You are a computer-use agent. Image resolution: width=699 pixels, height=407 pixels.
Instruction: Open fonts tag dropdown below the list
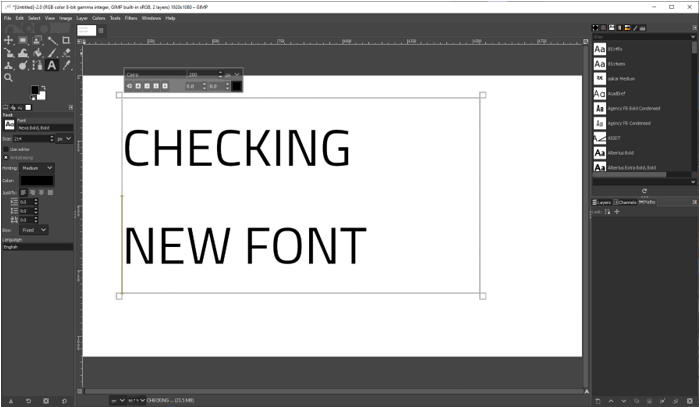pyautogui.click(x=693, y=182)
